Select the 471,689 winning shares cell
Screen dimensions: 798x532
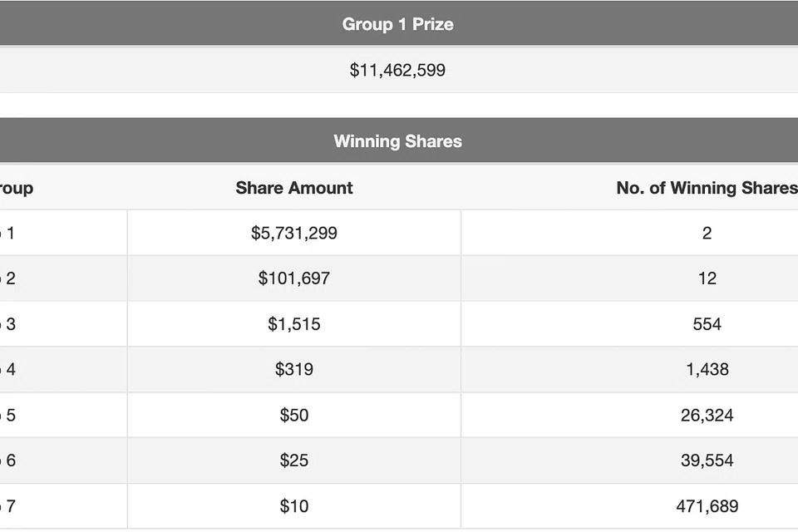click(707, 505)
